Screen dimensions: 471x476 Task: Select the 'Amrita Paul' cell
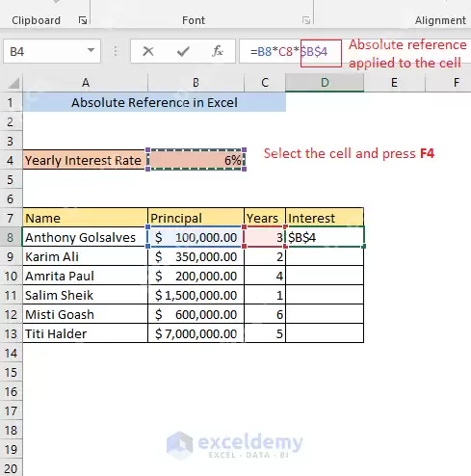pyautogui.click(x=85, y=276)
